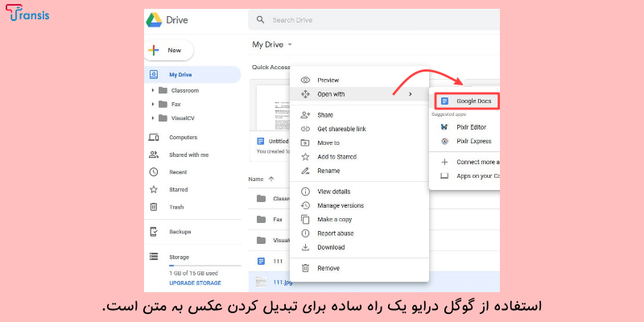
Task: Click the Recent clock icon
Action: (x=154, y=172)
